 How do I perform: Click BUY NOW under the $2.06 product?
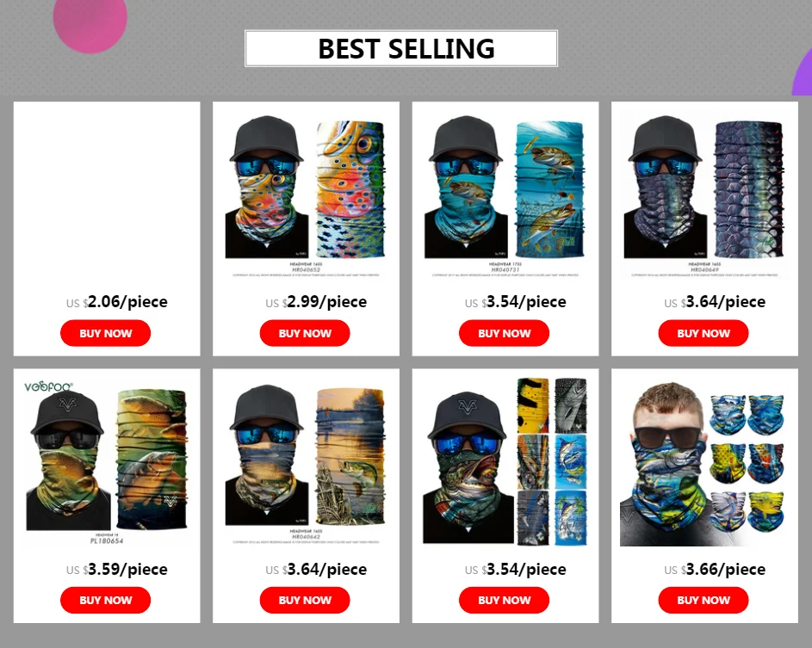click(106, 333)
